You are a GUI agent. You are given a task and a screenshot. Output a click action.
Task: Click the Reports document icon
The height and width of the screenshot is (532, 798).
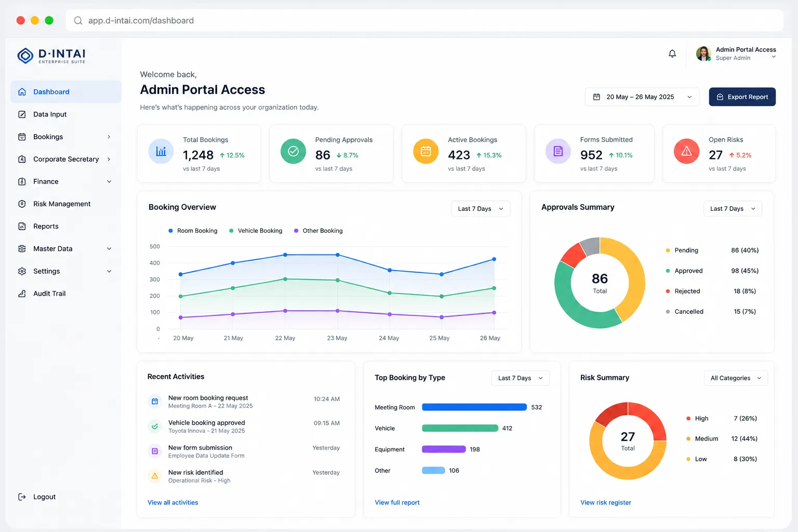coord(22,226)
